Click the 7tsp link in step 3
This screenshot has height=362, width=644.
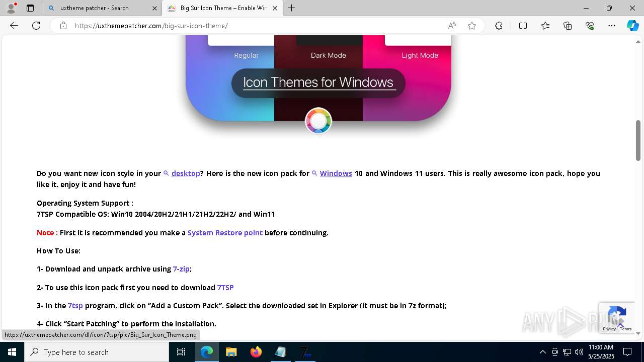[75, 306]
